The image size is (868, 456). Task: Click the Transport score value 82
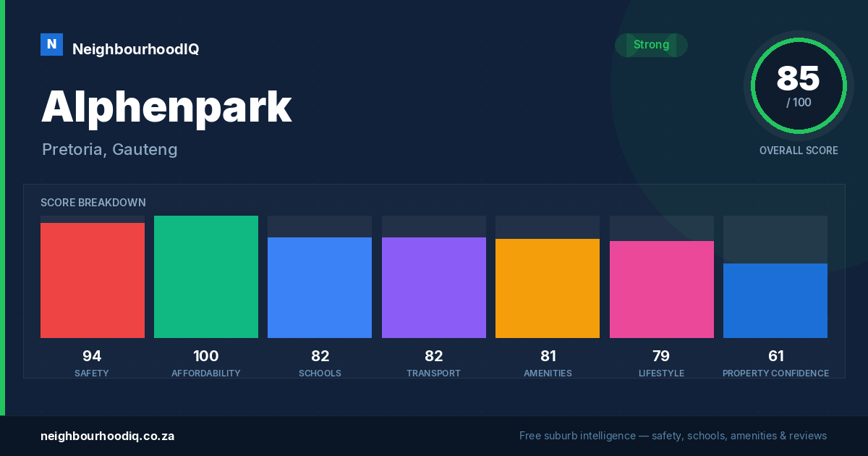pyautogui.click(x=434, y=356)
